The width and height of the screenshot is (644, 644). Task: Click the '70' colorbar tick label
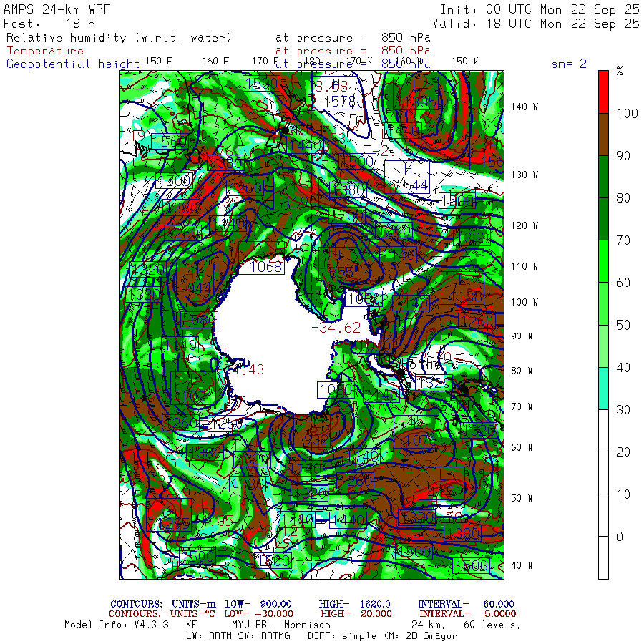coord(623,240)
